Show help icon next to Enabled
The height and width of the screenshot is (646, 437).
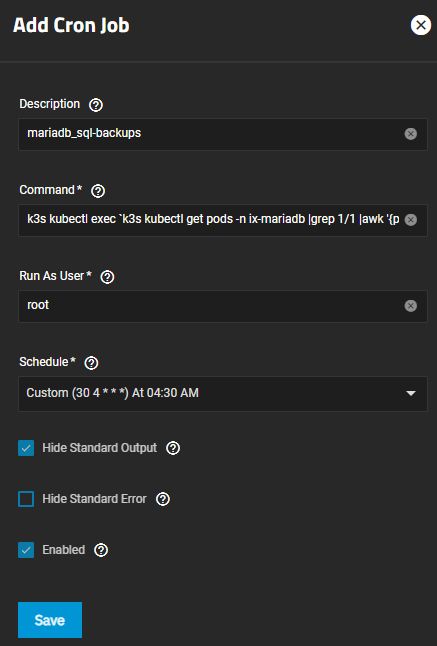coord(101,550)
